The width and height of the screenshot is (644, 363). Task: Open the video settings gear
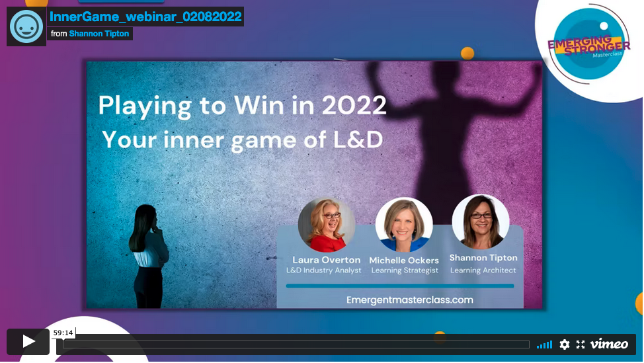pos(565,344)
